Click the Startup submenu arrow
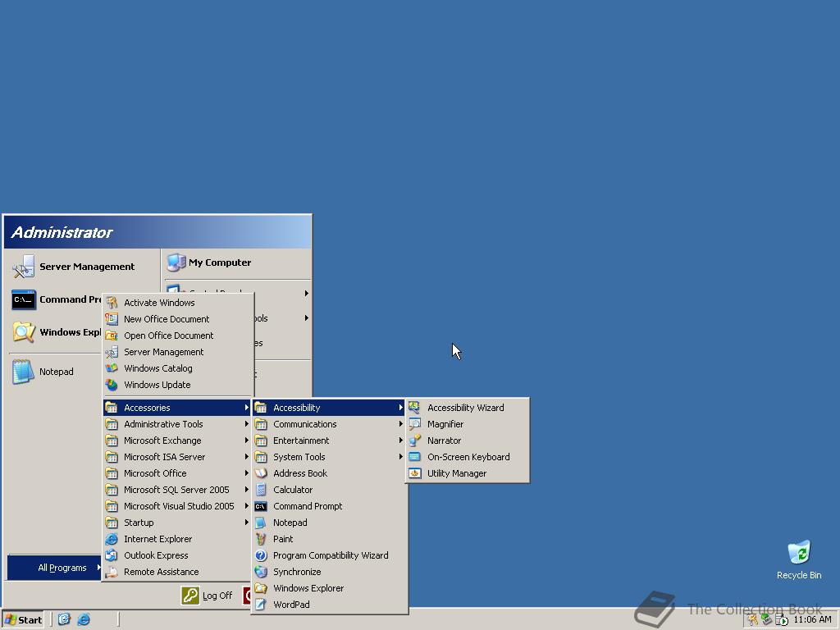The width and height of the screenshot is (840, 630). (x=246, y=523)
